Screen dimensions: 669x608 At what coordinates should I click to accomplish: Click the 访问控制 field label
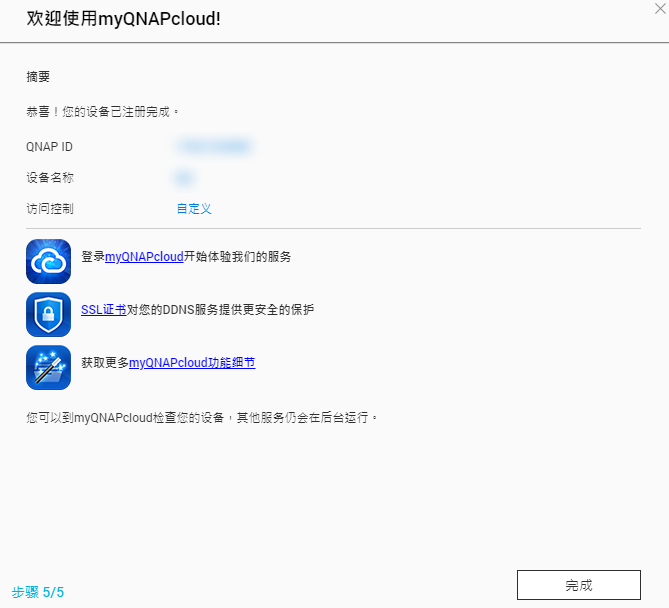(x=50, y=209)
